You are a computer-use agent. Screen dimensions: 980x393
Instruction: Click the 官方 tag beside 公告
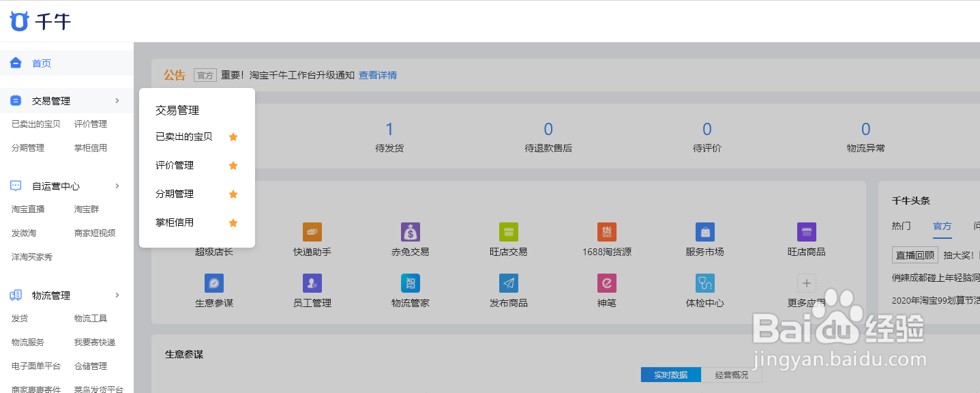click(x=205, y=75)
